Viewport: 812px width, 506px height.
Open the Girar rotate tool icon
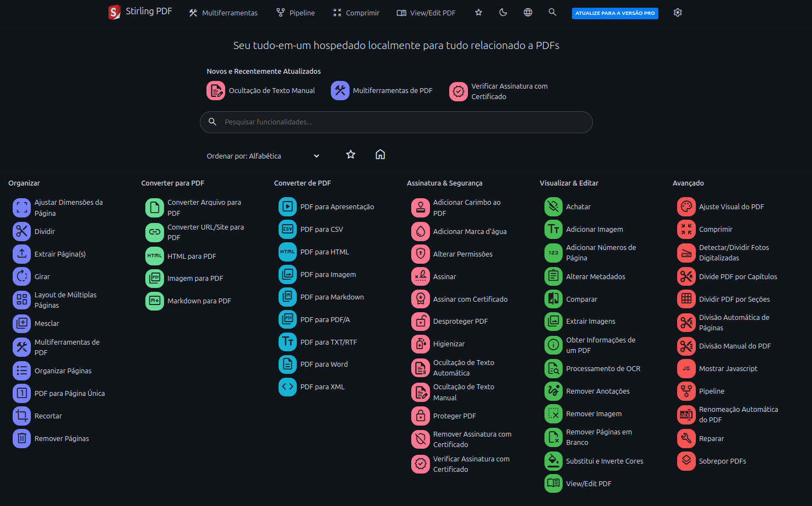pyautogui.click(x=22, y=276)
